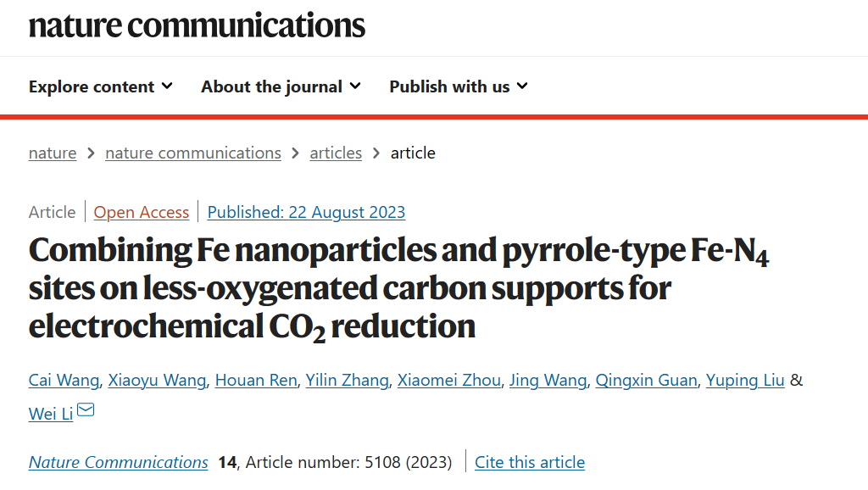
Task: Expand the Explore content dropdown
Action: pyautogui.click(x=101, y=86)
